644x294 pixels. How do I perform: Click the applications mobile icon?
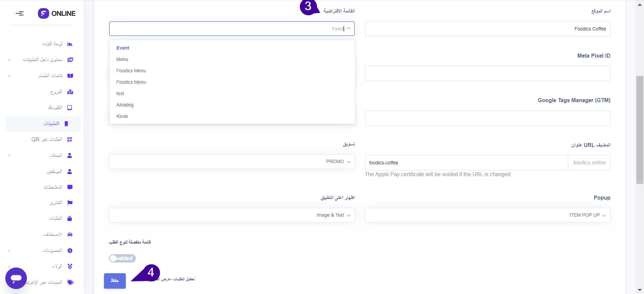coord(66,124)
